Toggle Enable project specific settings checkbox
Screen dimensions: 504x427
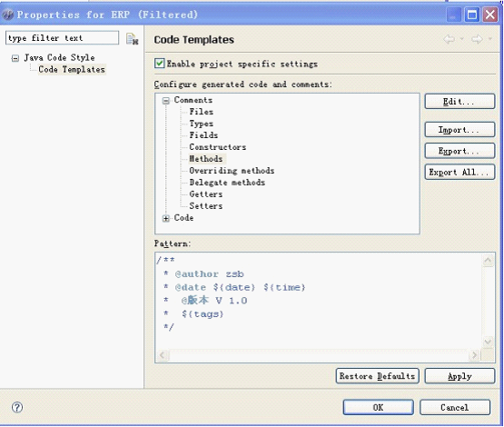coord(160,64)
